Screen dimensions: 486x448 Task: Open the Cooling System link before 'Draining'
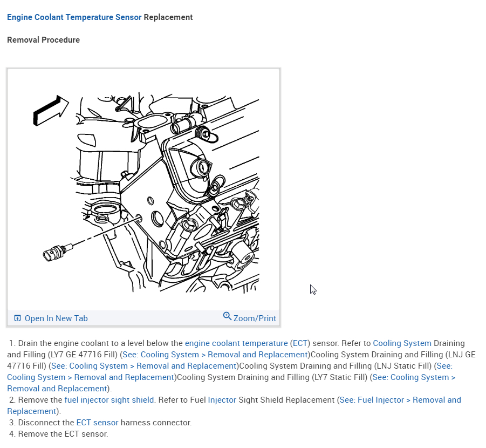(402, 343)
